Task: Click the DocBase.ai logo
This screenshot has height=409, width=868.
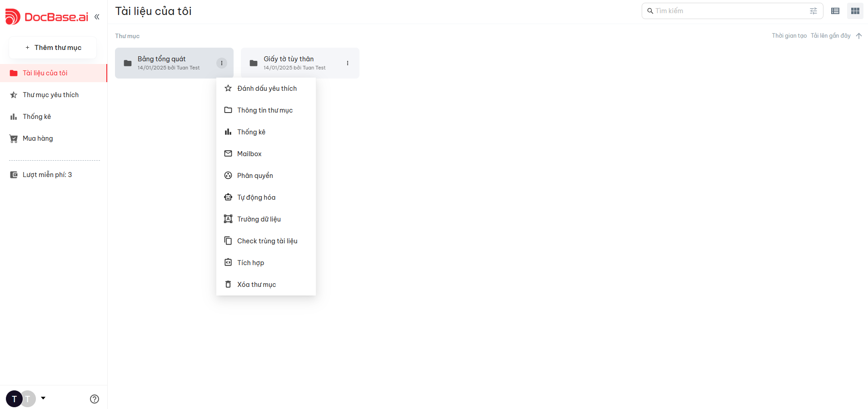Action: tap(47, 17)
